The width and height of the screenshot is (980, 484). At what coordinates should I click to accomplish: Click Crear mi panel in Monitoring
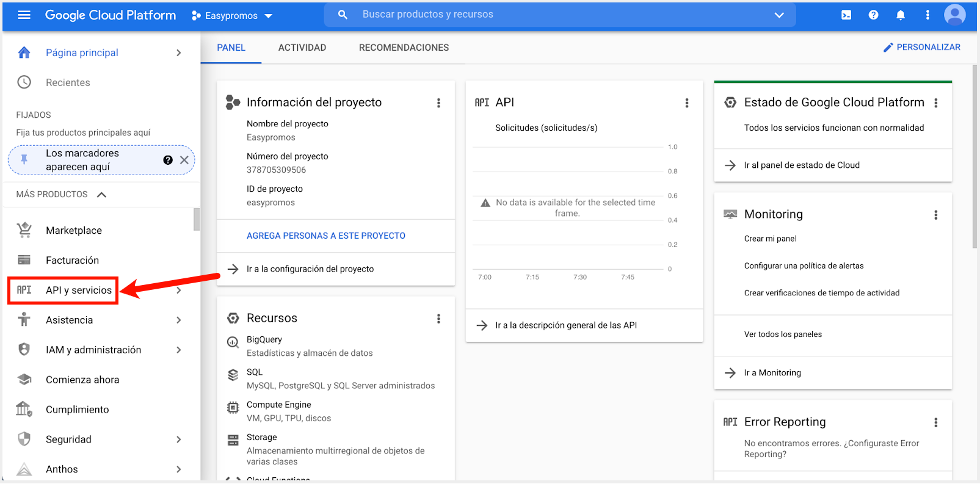coord(770,239)
